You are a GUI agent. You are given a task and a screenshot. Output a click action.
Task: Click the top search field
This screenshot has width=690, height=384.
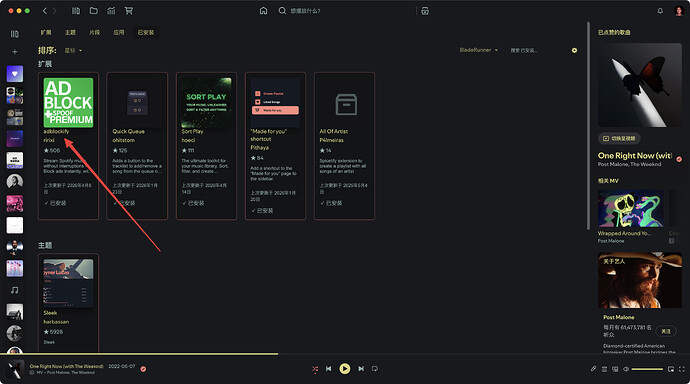pos(348,11)
